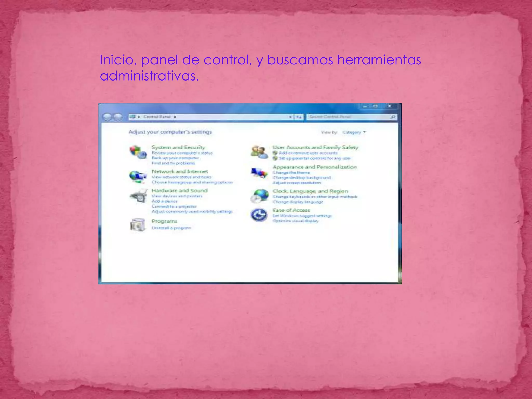Click the refresh button by address bar

click(x=299, y=117)
